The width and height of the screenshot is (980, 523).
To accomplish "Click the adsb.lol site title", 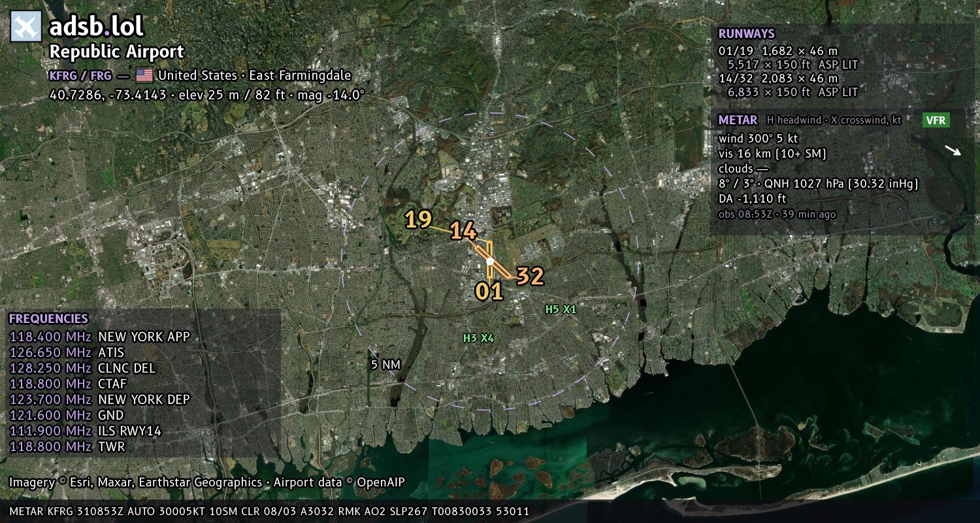I will point(97,26).
